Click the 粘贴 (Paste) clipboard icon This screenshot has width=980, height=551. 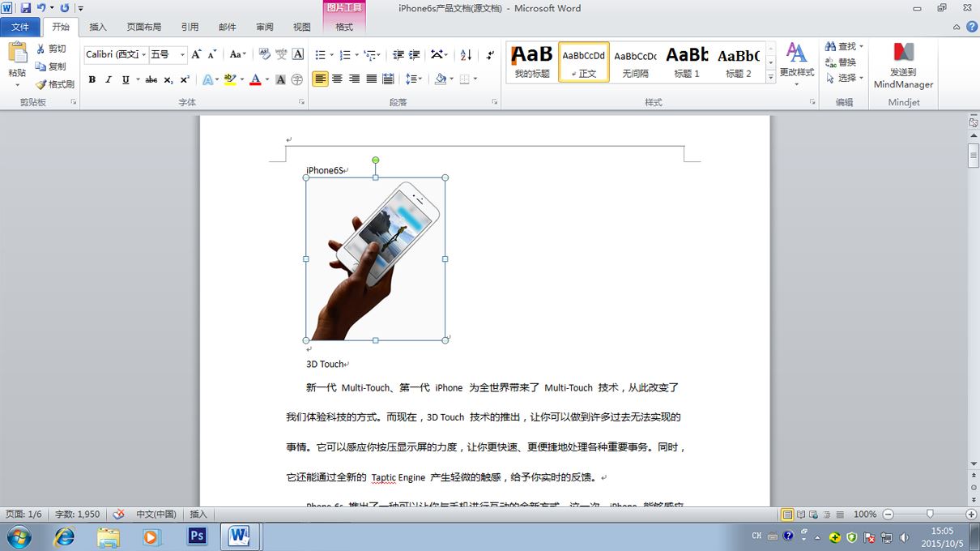pyautogui.click(x=17, y=53)
